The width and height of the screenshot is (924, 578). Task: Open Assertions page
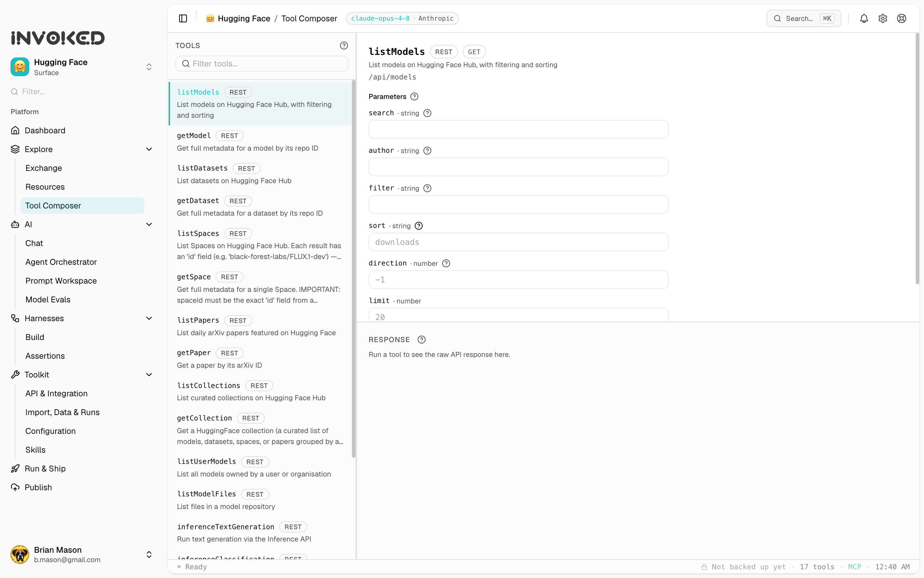pyautogui.click(x=45, y=356)
